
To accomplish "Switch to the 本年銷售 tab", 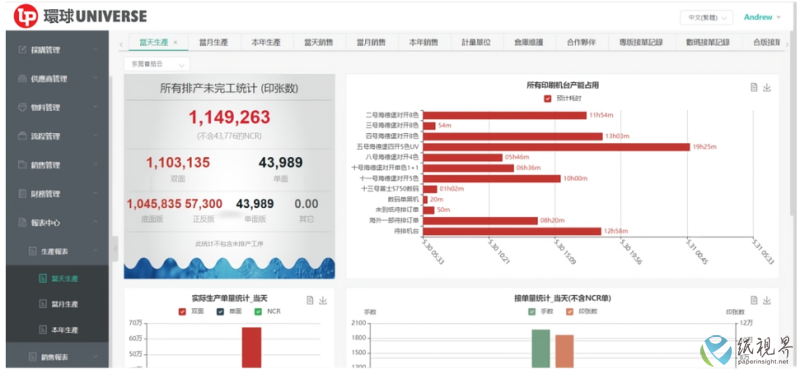I will click(x=423, y=42).
